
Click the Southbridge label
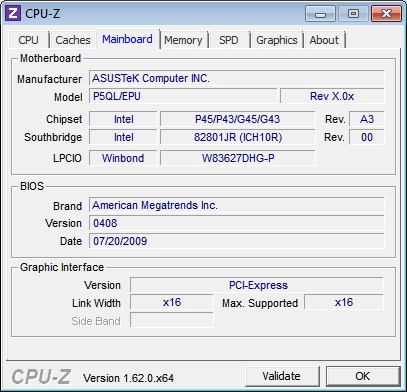coord(53,137)
